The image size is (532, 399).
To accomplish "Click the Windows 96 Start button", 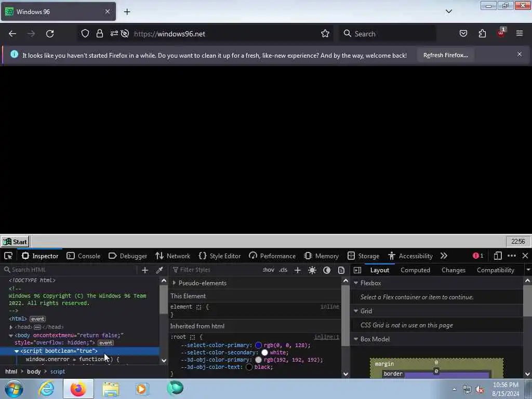I will [x=15, y=242].
